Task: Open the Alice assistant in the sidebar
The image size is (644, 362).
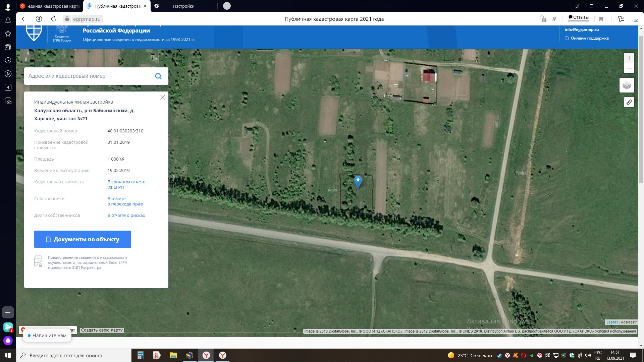Action: 8,341
